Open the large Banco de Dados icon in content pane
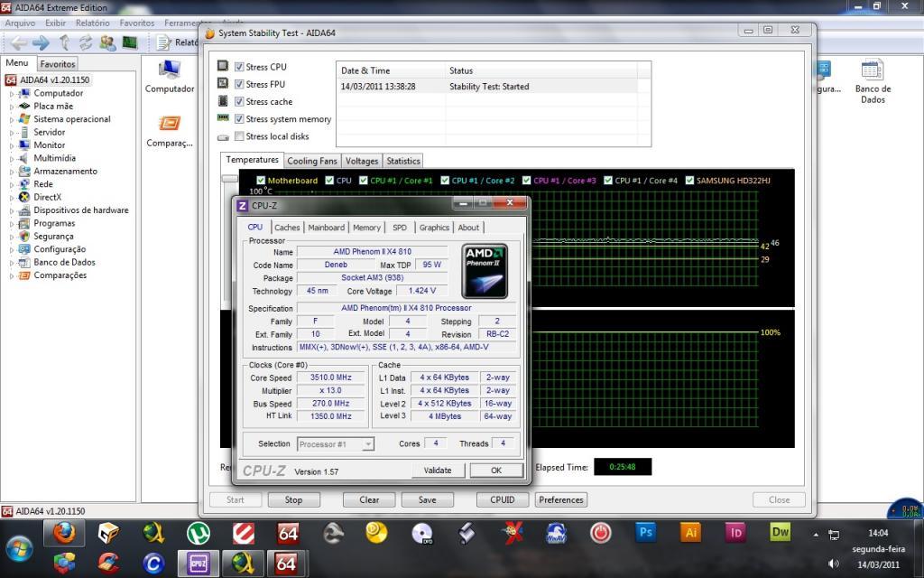The width and height of the screenshot is (924, 578). coord(873,81)
